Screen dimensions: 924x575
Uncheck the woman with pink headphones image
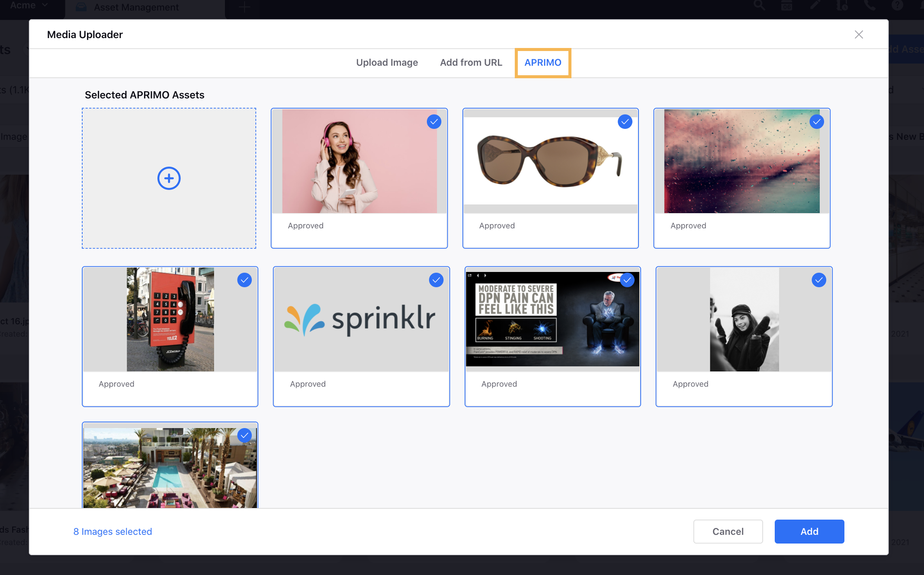(x=434, y=122)
